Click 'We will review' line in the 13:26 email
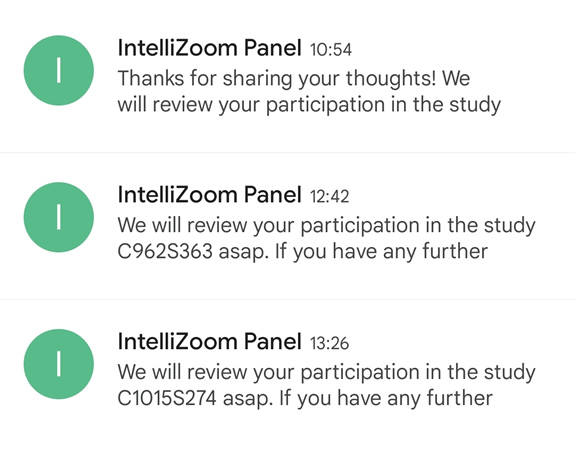The height and width of the screenshot is (450, 575). point(326,372)
